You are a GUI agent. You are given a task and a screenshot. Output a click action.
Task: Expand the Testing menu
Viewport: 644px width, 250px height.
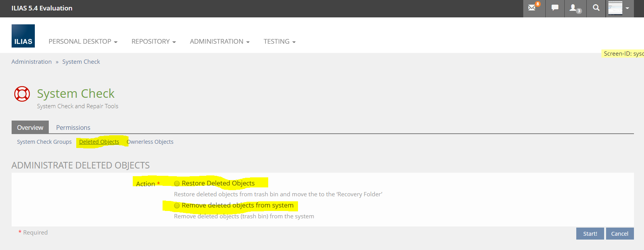pyautogui.click(x=279, y=41)
